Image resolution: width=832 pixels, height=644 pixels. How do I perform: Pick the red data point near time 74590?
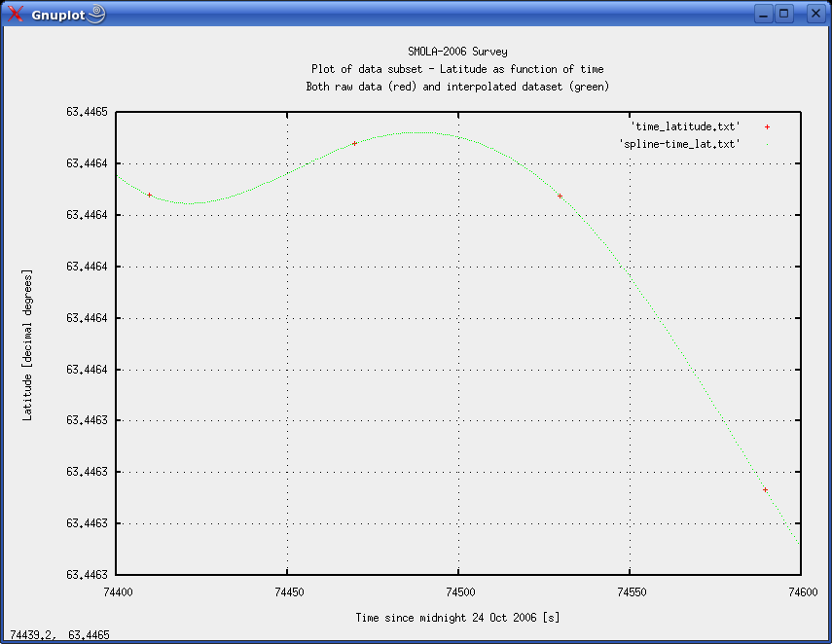766,489
